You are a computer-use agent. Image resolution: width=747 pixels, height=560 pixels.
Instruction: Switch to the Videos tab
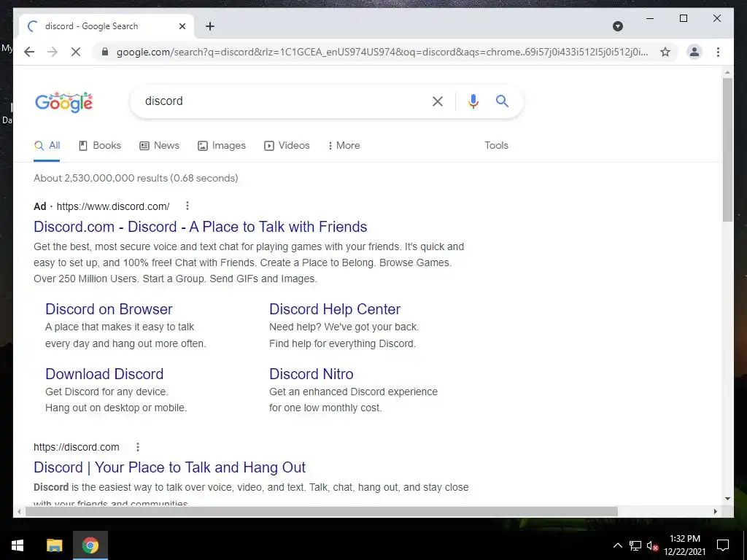coord(287,145)
